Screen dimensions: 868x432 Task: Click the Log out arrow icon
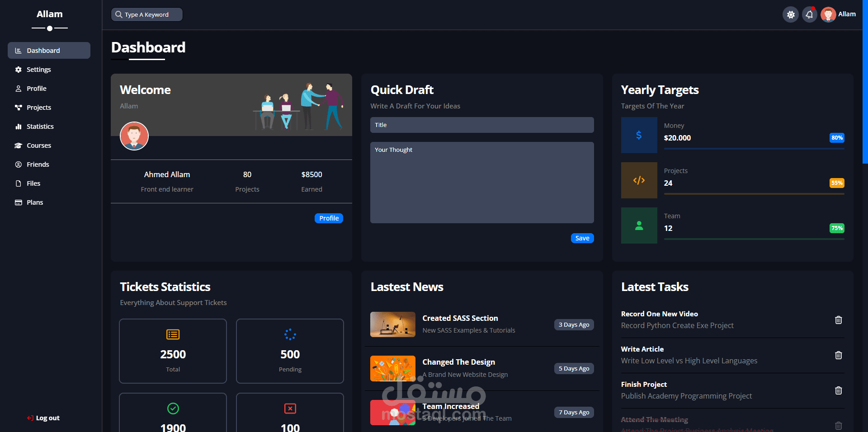(30, 418)
